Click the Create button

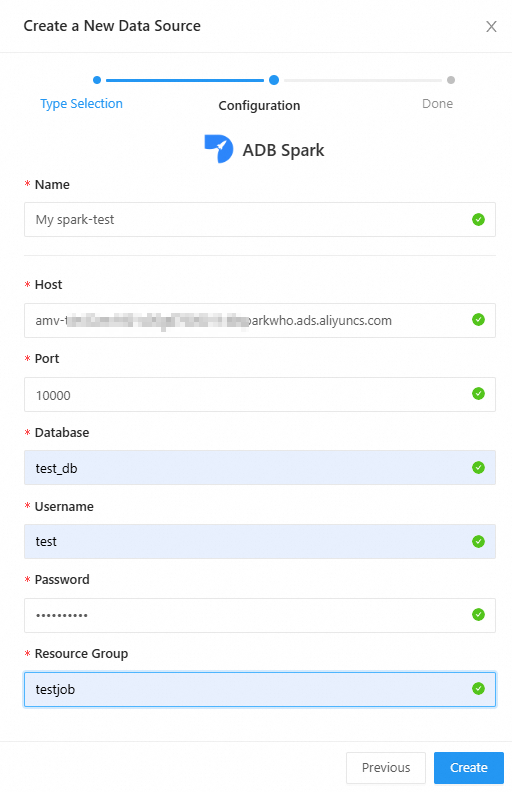click(x=469, y=768)
